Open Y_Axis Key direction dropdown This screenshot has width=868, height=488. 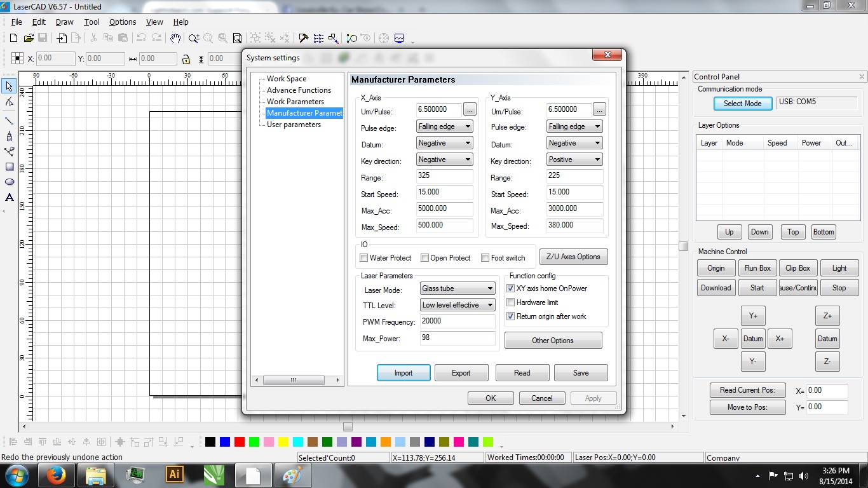click(x=574, y=159)
